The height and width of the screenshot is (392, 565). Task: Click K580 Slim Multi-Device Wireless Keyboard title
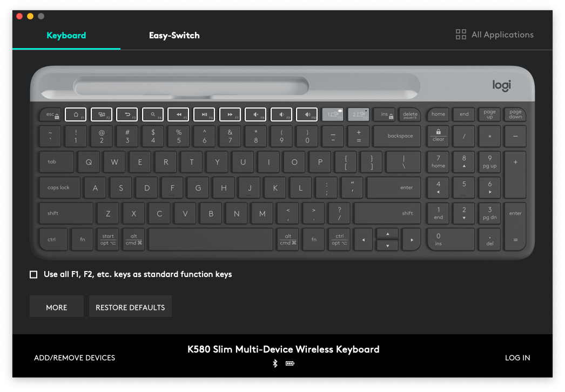pos(283,349)
